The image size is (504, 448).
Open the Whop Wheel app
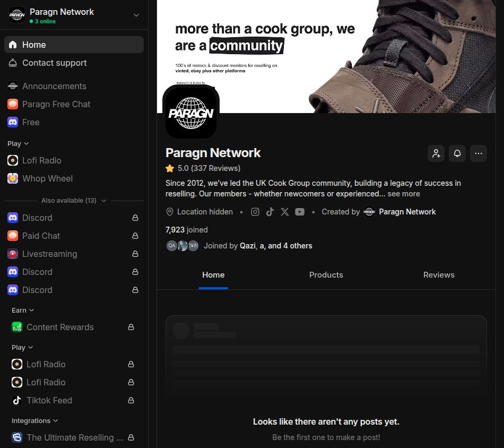point(74,178)
